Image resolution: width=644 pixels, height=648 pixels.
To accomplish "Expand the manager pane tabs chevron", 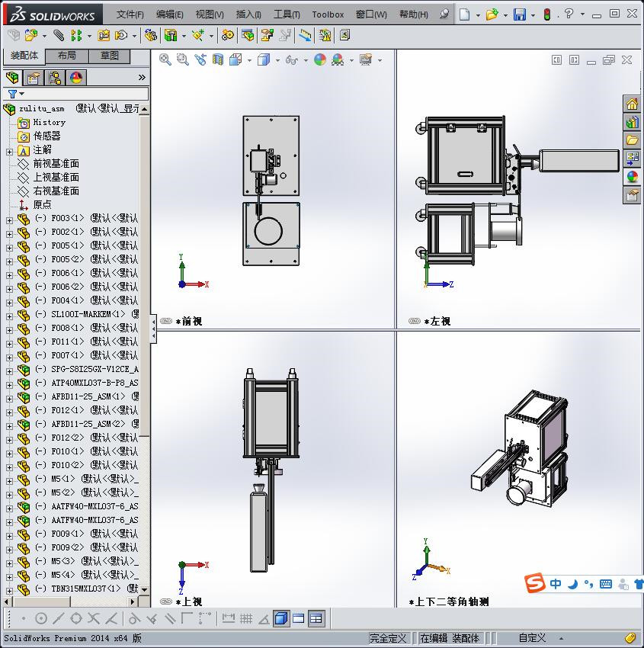I will tap(142, 77).
